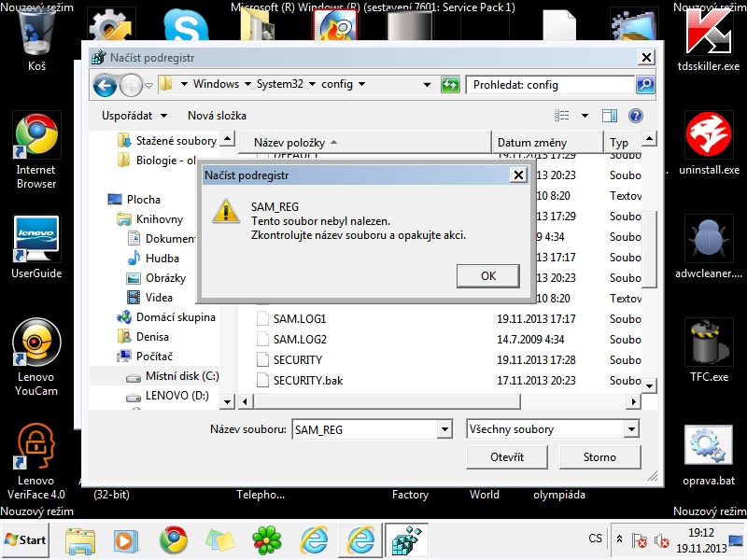The image size is (747, 560).
Task: Click the Storno button
Action: [x=599, y=457]
